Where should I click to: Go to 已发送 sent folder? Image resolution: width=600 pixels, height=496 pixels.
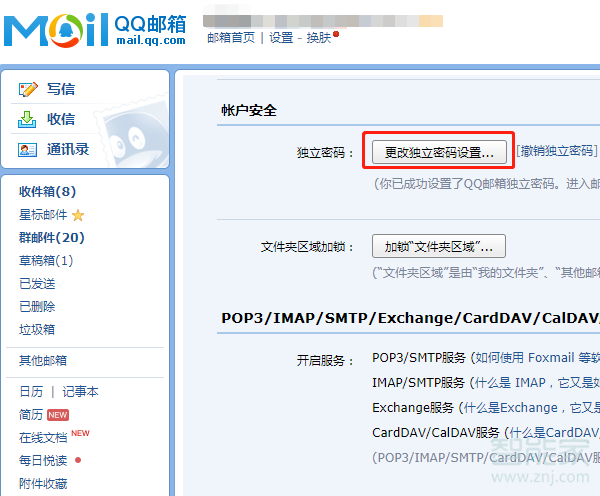point(37,283)
